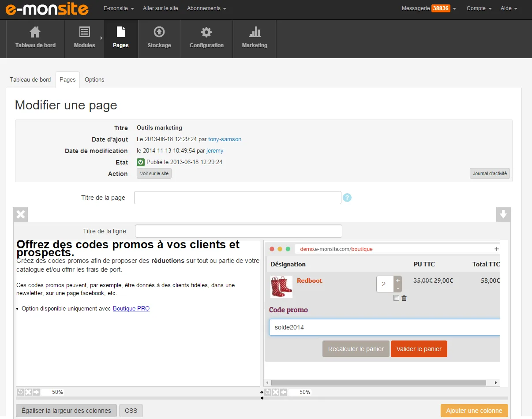Screen dimensions: 532x419
Task: Click the Redboot quantity input field
Action: tap(385, 284)
